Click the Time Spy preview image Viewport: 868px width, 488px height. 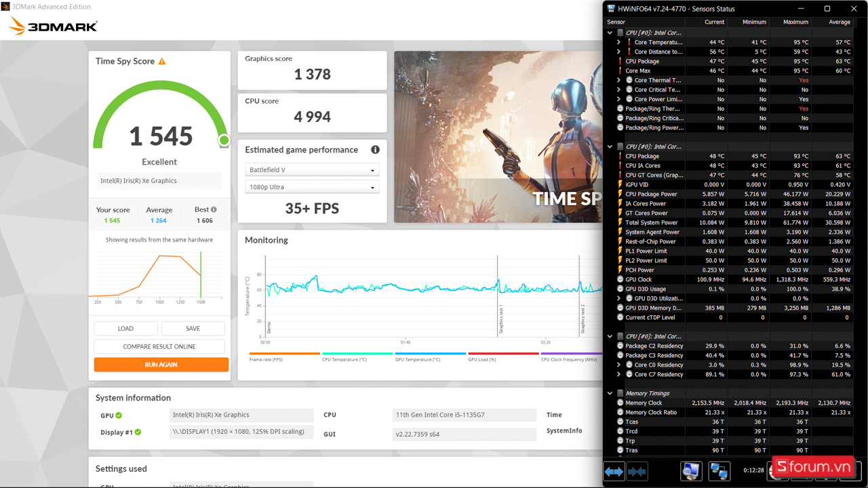tap(498, 137)
